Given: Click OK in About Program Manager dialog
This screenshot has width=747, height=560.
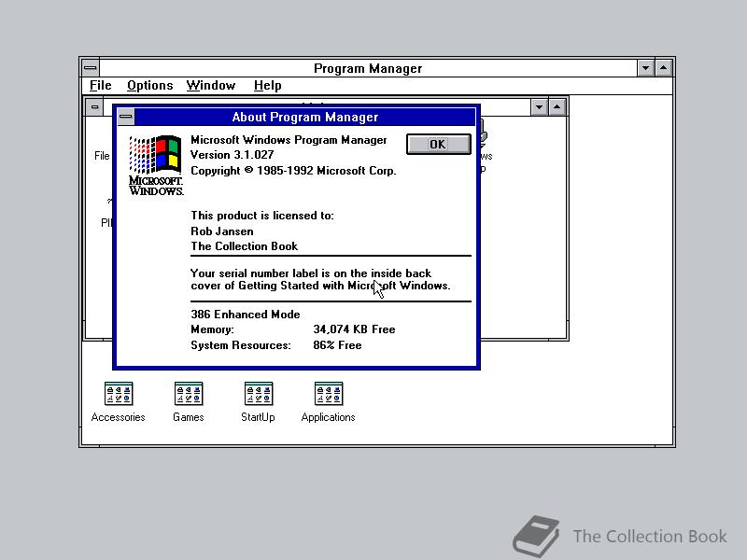Looking at the screenshot, I should (438, 145).
